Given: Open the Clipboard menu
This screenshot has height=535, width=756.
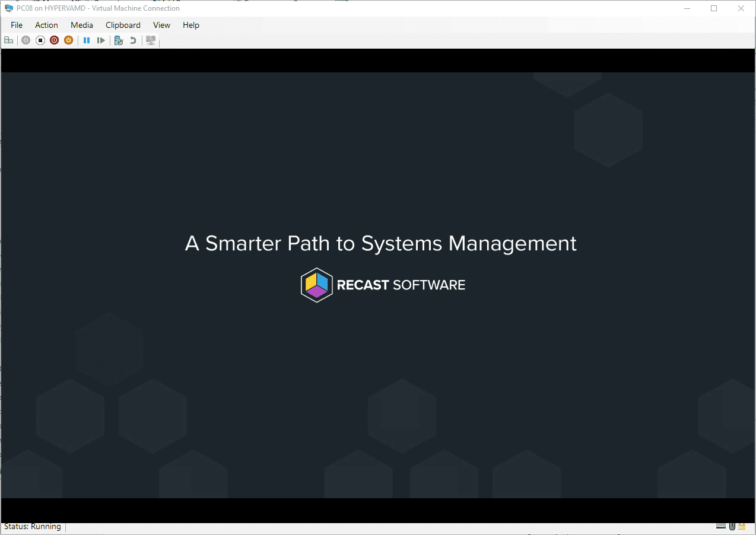Looking at the screenshot, I should (122, 25).
